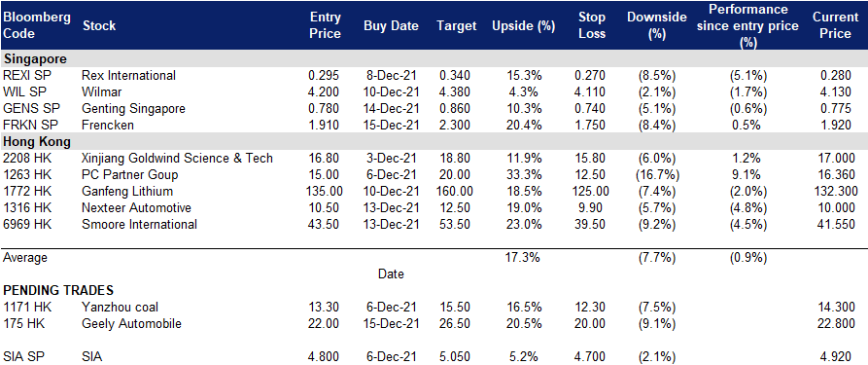Select Frencken target price 2.300

pos(456,126)
